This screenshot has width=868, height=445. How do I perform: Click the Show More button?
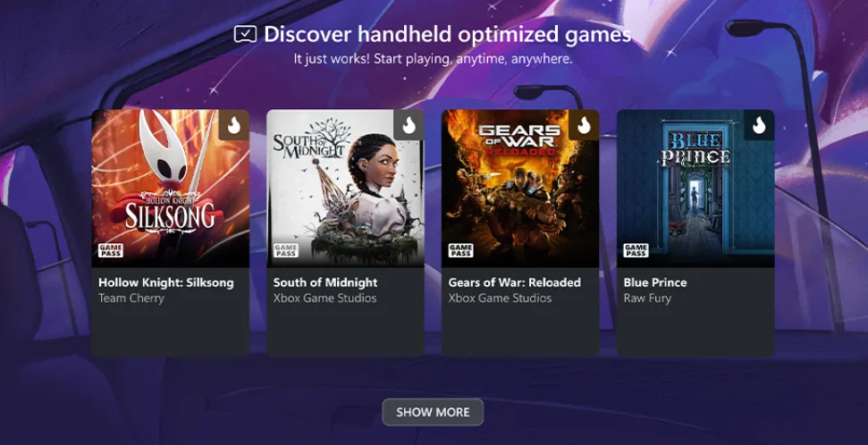pos(433,412)
